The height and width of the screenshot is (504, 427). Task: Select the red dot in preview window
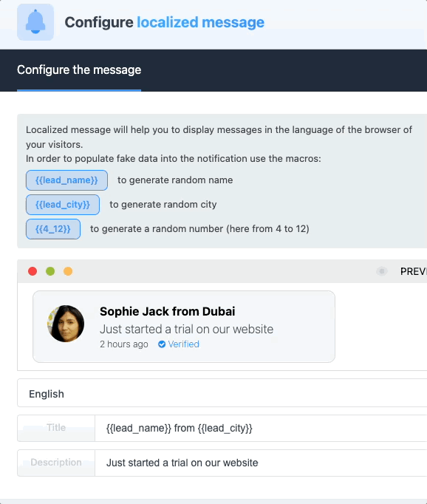tap(33, 271)
